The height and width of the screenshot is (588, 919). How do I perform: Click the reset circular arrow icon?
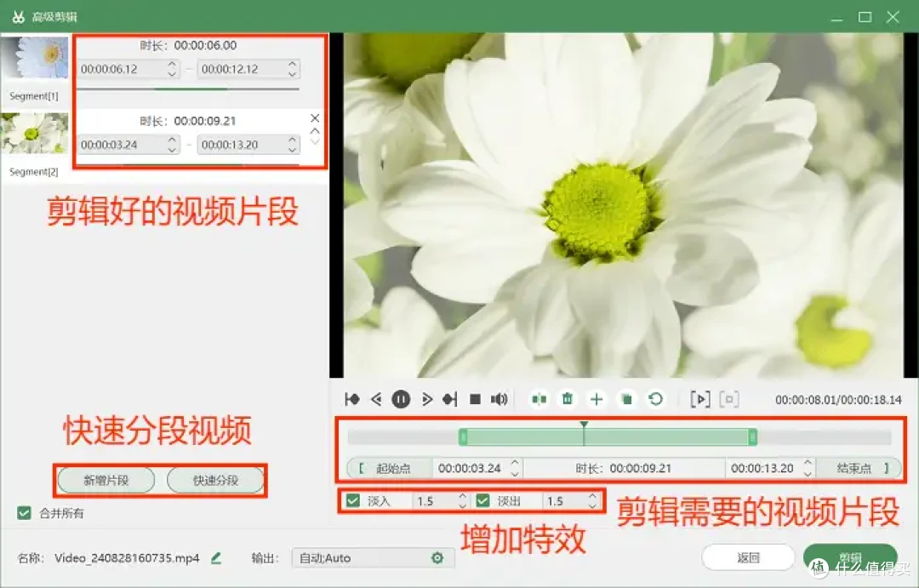pyautogui.click(x=656, y=399)
